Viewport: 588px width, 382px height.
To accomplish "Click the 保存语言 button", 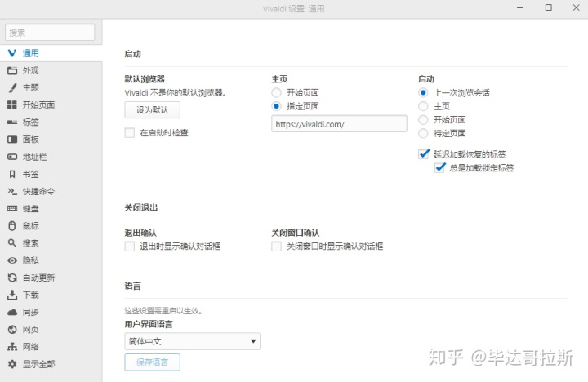I will [152, 362].
